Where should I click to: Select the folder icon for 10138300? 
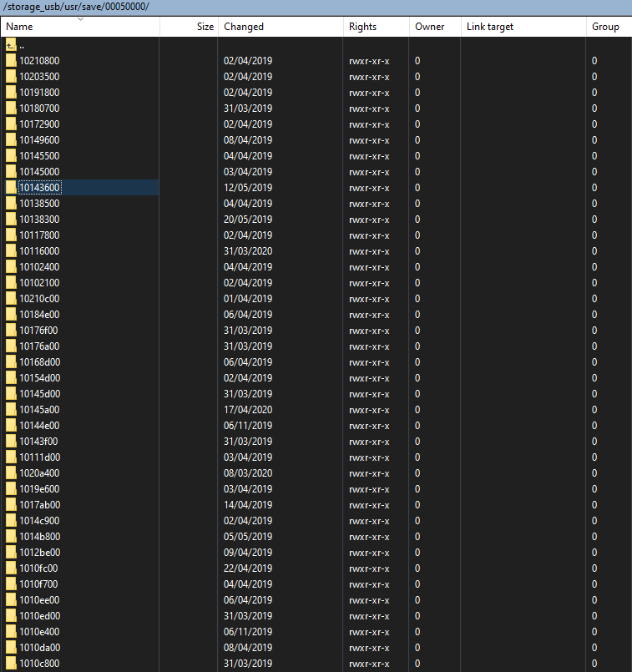(11, 220)
